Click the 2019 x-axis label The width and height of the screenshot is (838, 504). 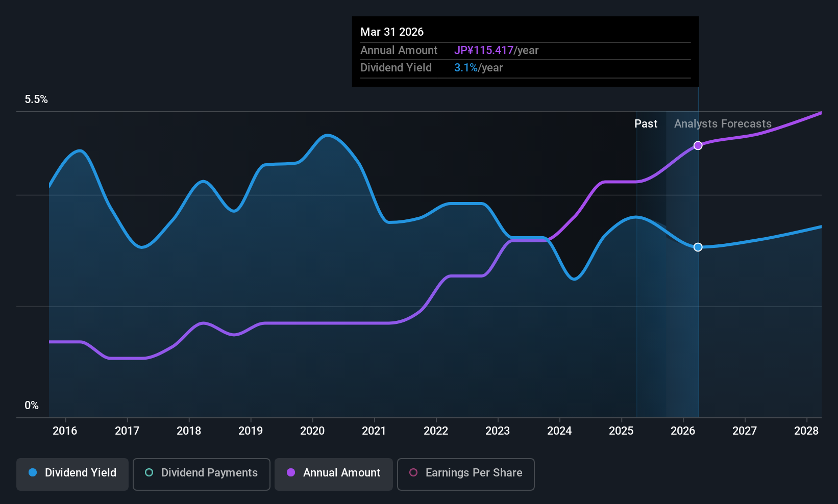(251, 431)
